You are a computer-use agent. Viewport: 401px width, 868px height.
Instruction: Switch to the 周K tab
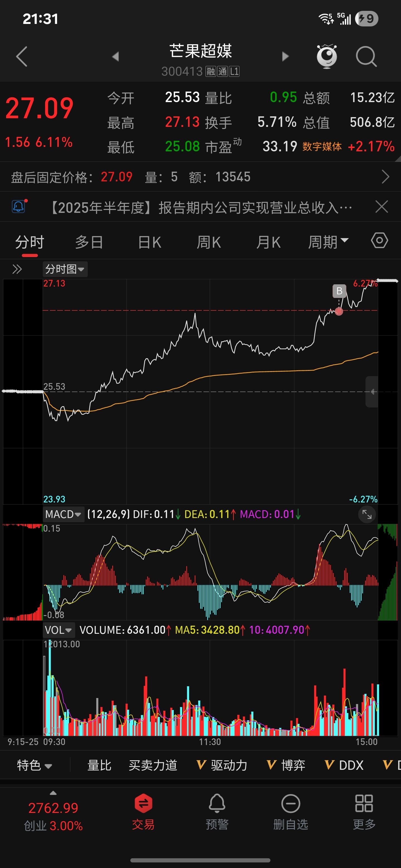pyautogui.click(x=208, y=242)
